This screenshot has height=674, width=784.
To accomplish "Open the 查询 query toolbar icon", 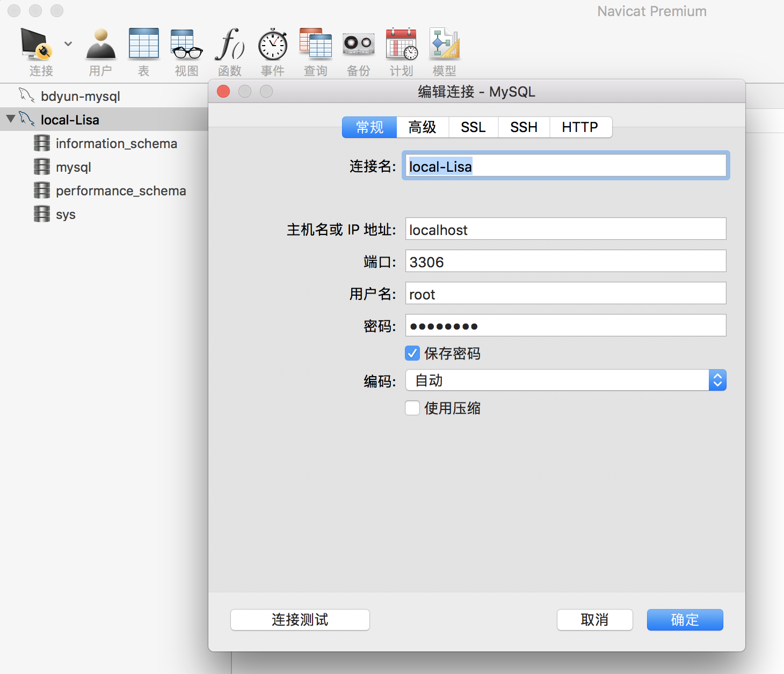I will pos(316,43).
